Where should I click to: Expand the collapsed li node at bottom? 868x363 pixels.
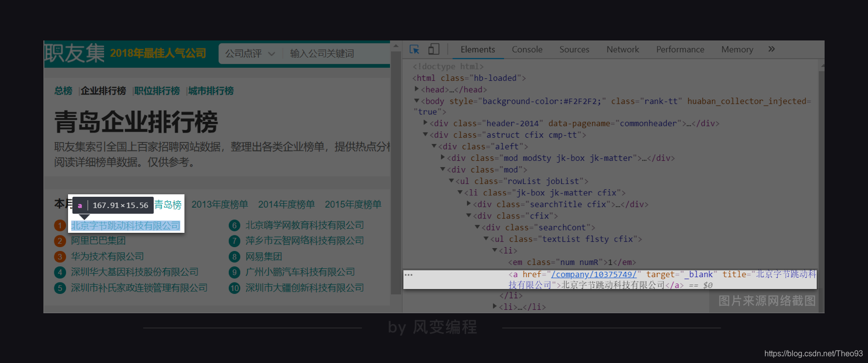(x=495, y=306)
